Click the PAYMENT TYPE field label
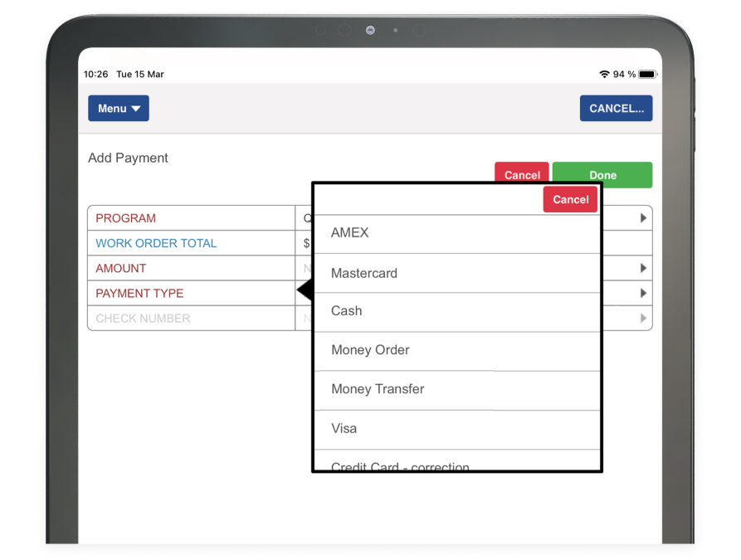The image size is (741, 560). tap(139, 294)
